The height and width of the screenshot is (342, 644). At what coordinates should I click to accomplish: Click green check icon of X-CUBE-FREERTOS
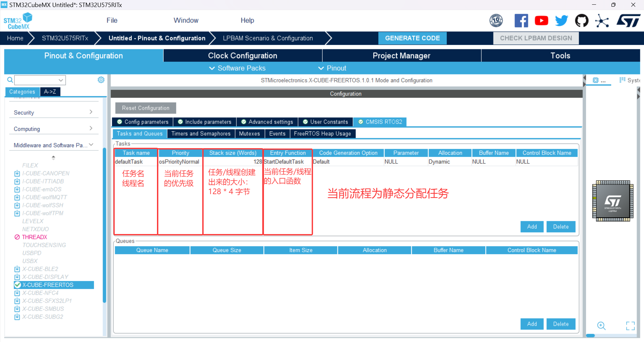point(17,285)
